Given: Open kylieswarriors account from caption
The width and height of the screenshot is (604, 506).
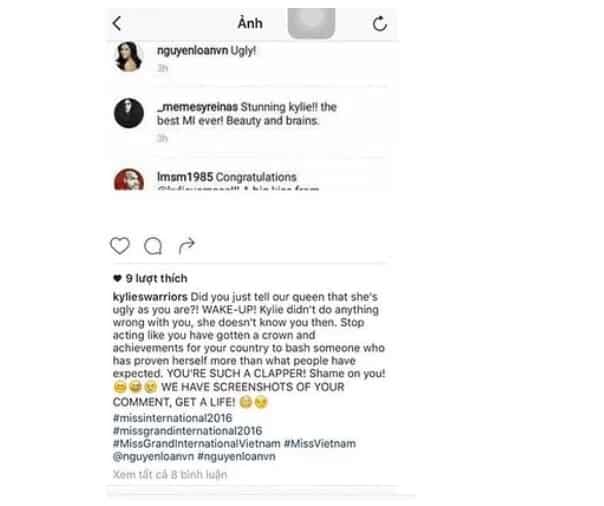Looking at the screenshot, I should point(150,297).
